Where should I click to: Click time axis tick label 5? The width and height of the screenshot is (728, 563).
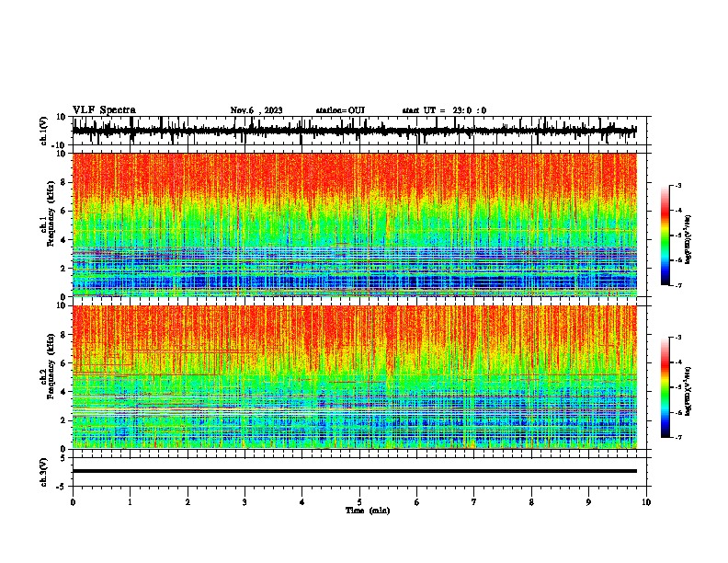(359, 502)
